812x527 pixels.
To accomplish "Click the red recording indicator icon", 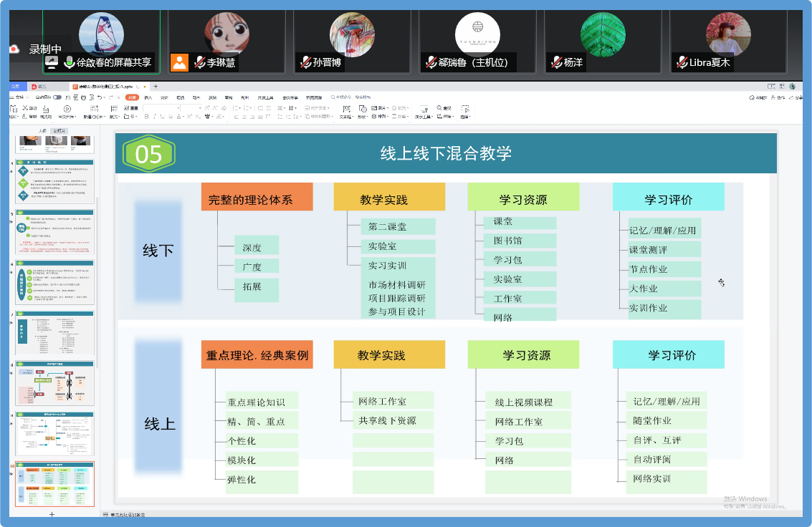I will 14,49.
